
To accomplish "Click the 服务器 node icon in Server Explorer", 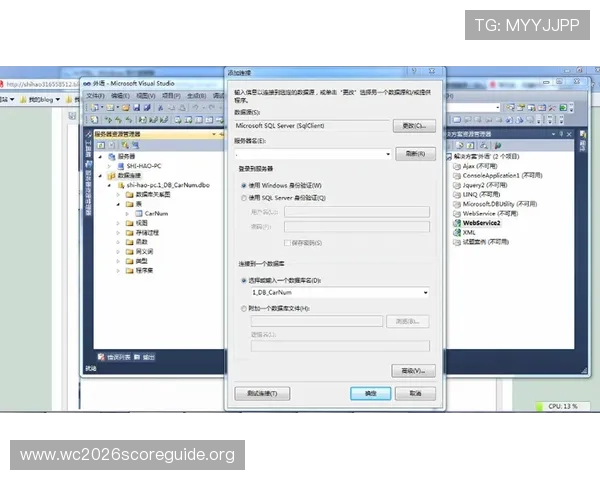I will tap(112, 157).
